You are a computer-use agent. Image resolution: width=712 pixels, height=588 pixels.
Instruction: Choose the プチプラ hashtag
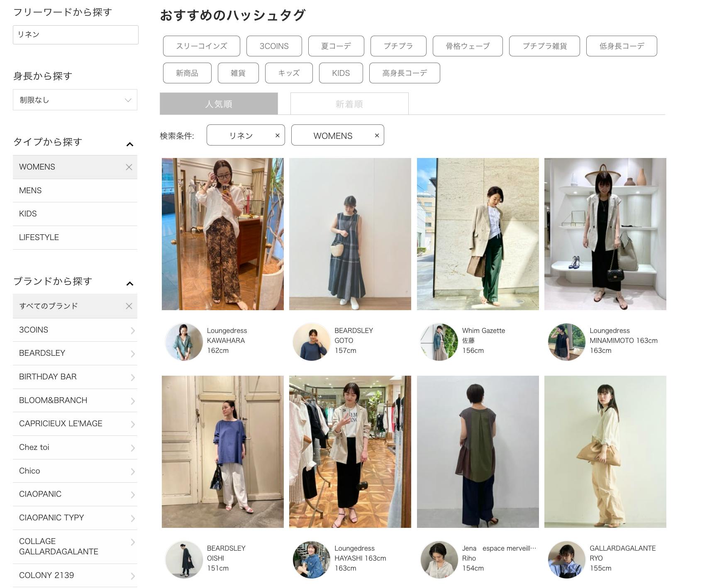tap(398, 46)
